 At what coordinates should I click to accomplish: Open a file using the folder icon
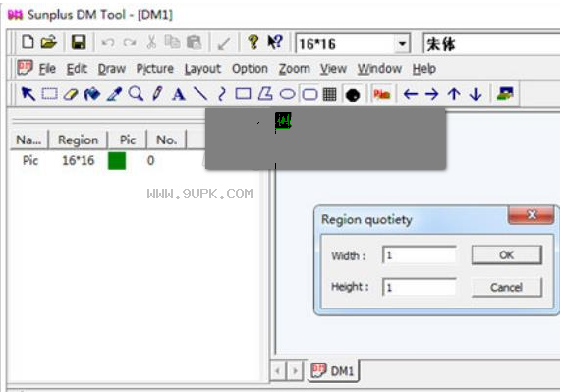coord(48,42)
